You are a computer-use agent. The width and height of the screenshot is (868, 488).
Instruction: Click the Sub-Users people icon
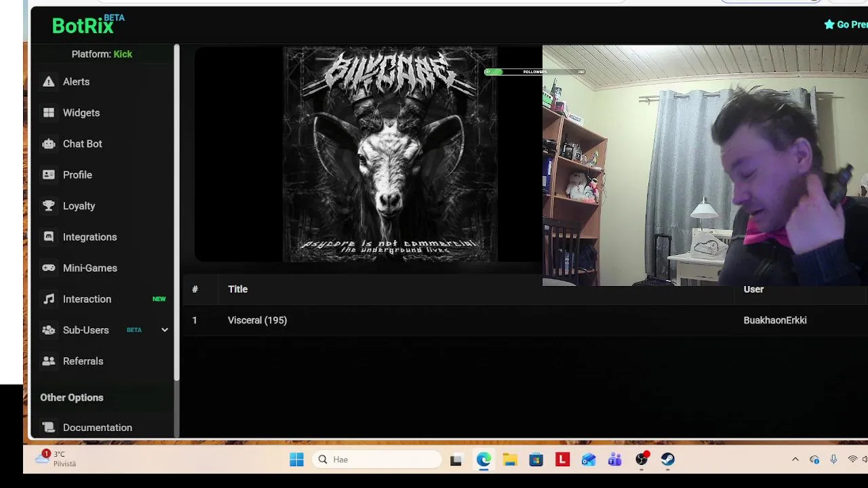click(x=48, y=330)
